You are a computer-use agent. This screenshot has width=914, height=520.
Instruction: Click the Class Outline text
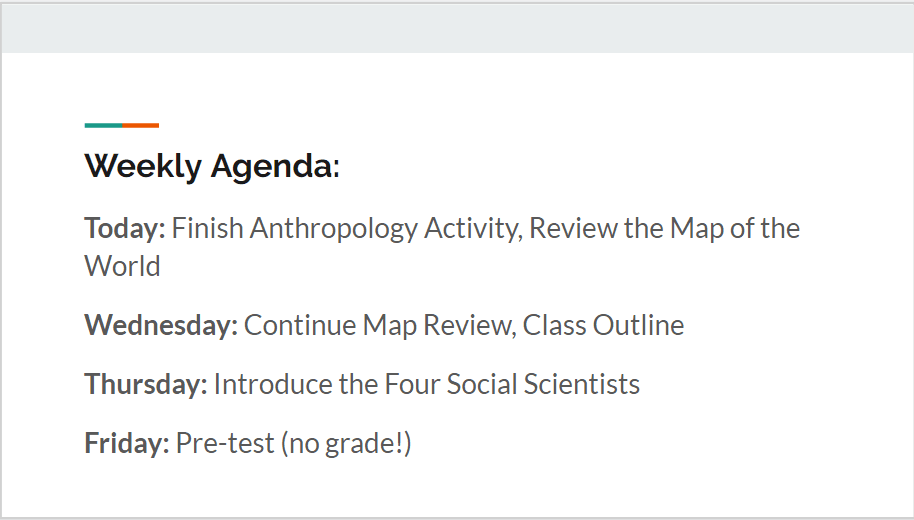603,325
